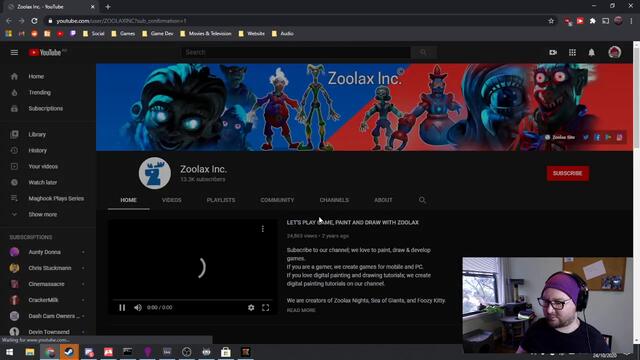Open the Audio bookmarks folder
The width and height of the screenshot is (640, 360).
283,33
